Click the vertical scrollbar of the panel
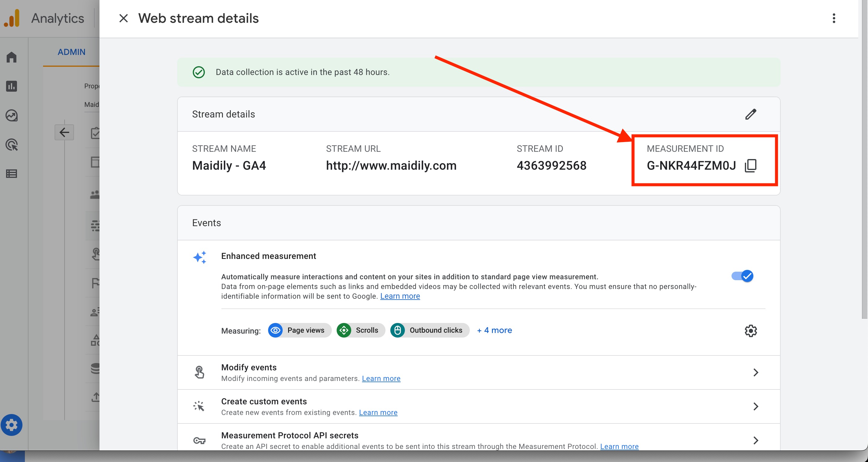 click(x=864, y=159)
